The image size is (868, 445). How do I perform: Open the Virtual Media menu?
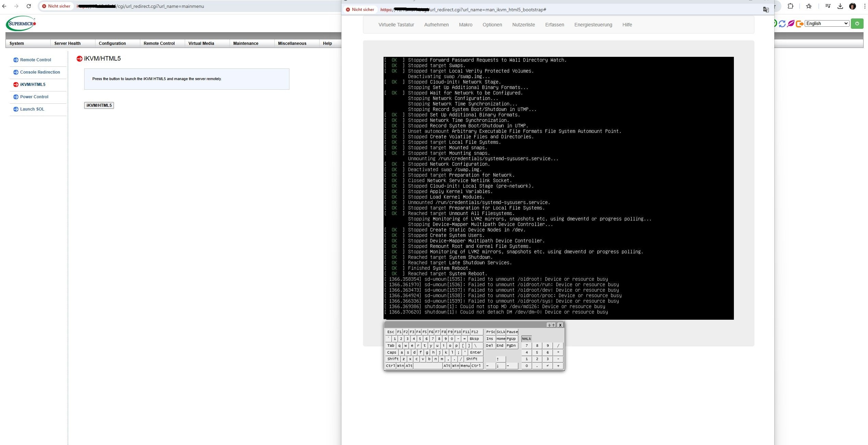pos(201,43)
